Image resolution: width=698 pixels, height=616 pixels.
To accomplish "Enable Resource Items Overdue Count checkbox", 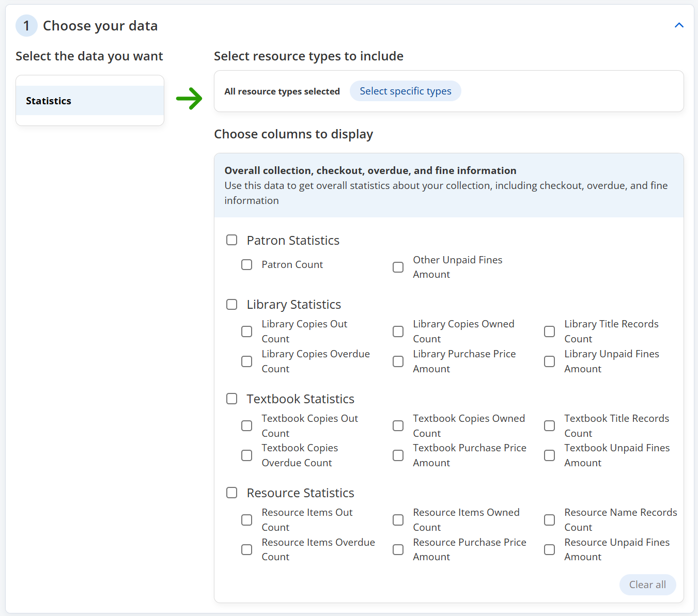I will click(247, 549).
